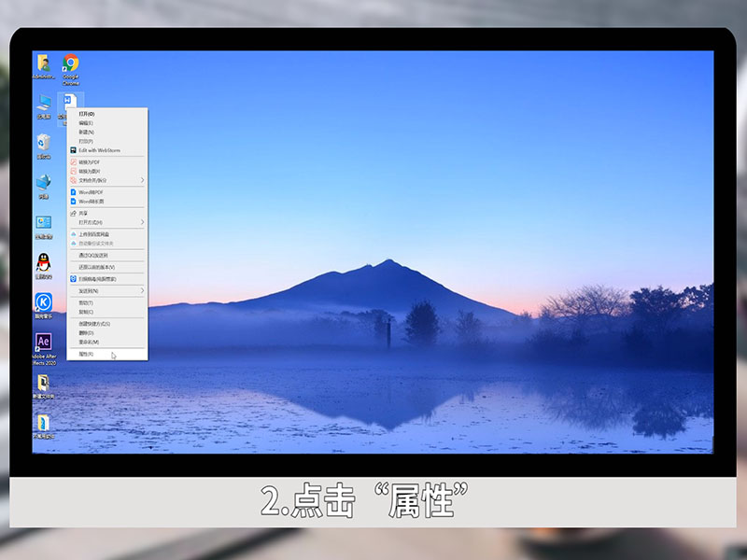
Task: Select '删除(D)' from the context menu
Action: coord(87,332)
